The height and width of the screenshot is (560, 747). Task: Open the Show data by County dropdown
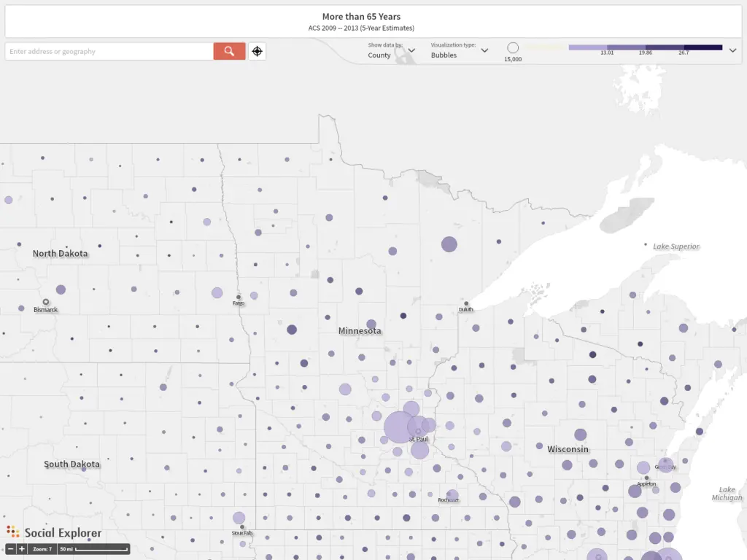(x=392, y=51)
